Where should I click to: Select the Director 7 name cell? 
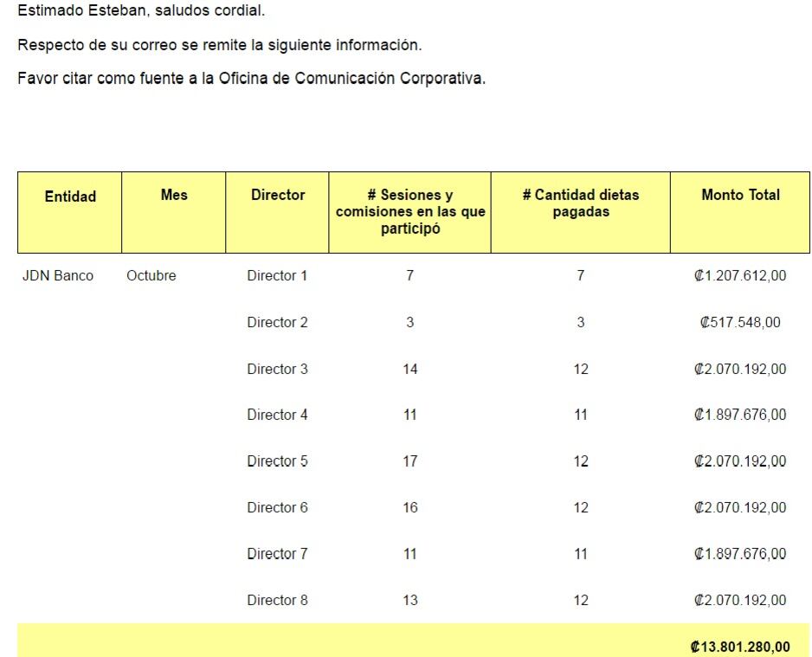point(277,554)
